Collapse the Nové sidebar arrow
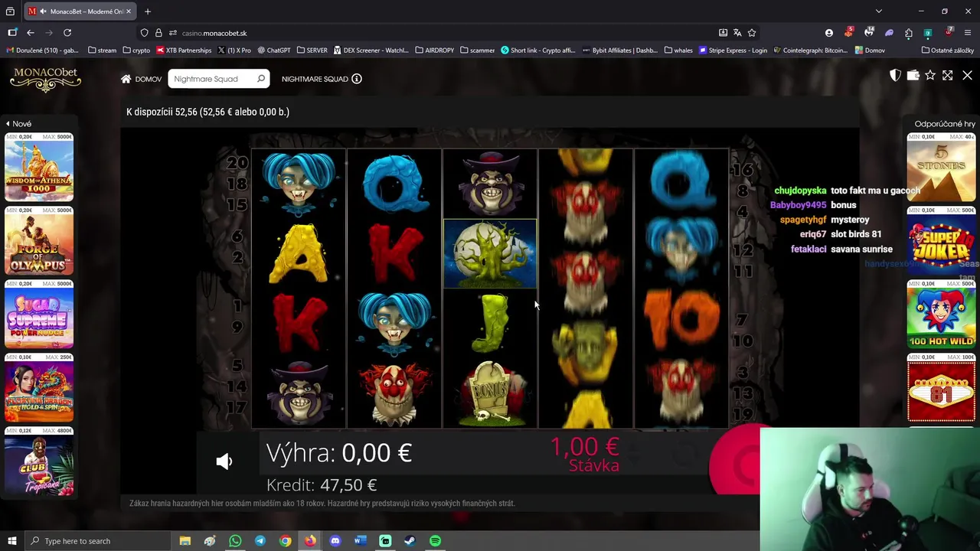 click(x=8, y=123)
